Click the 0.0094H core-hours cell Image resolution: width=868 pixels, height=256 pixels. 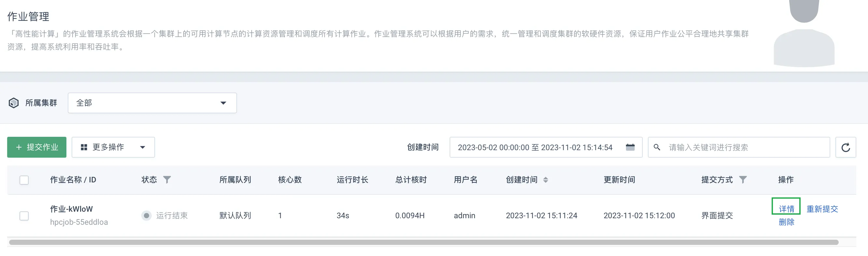tap(410, 216)
